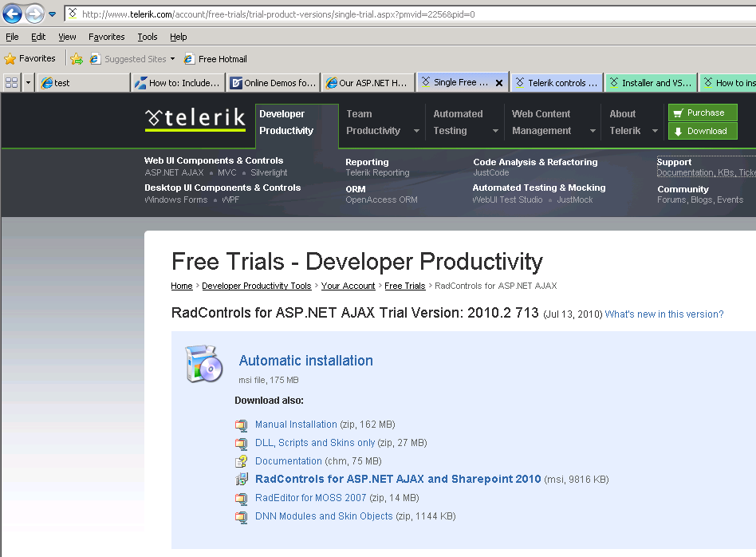Click the green Download button
The image size is (756, 557).
[x=703, y=131]
